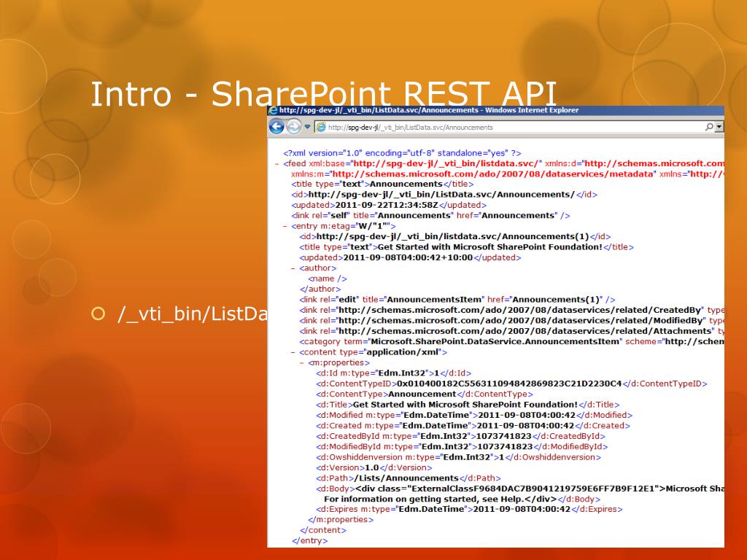Click the d:Owshiddenversion line
This screenshot has height=560, width=747.
coord(458,457)
